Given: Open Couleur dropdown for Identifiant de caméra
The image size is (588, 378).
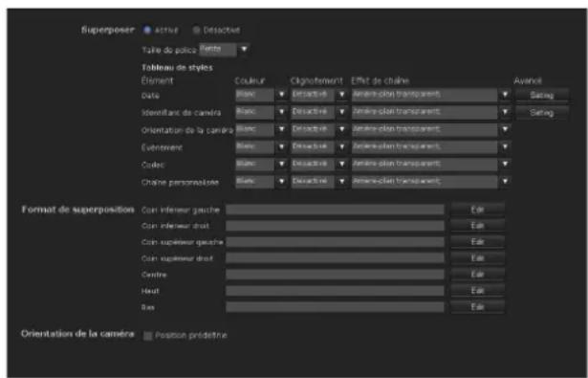Looking at the screenshot, I should 261,112.
